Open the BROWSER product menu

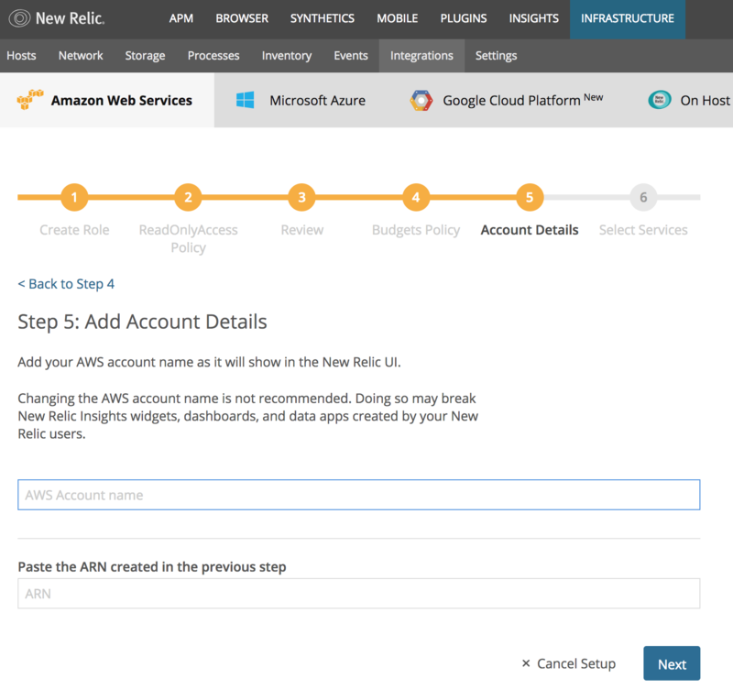242,18
